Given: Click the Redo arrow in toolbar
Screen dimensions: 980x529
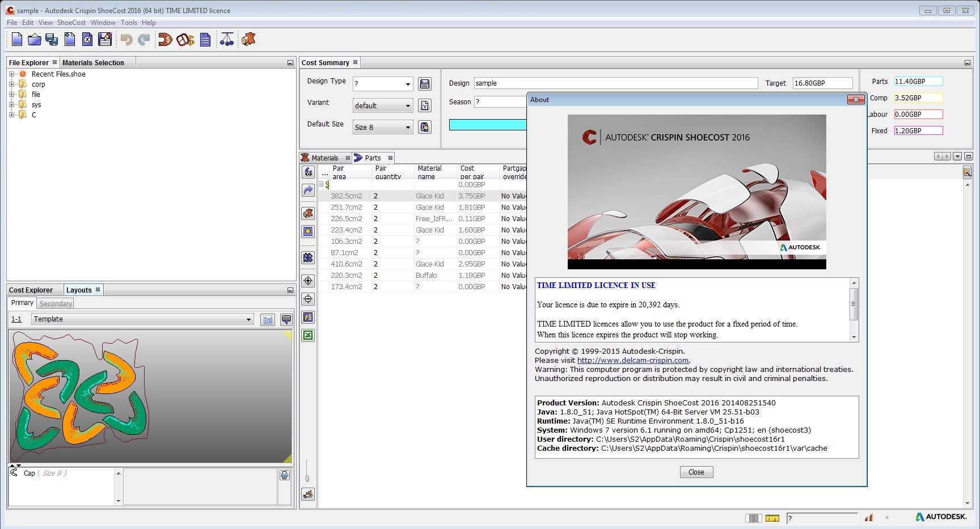Looking at the screenshot, I should [144, 40].
